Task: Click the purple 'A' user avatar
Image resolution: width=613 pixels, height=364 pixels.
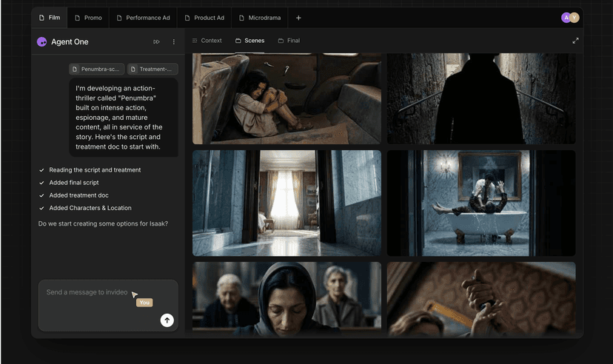Action: 566,18
